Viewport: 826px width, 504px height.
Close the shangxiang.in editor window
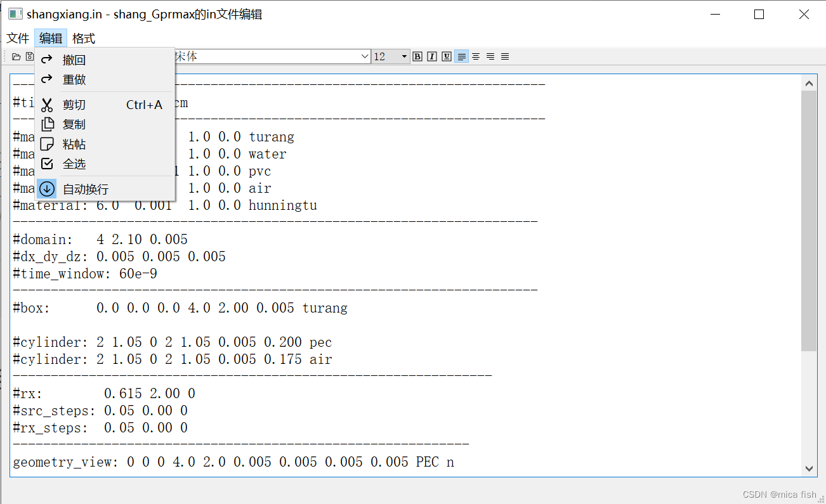click(804, 14)
